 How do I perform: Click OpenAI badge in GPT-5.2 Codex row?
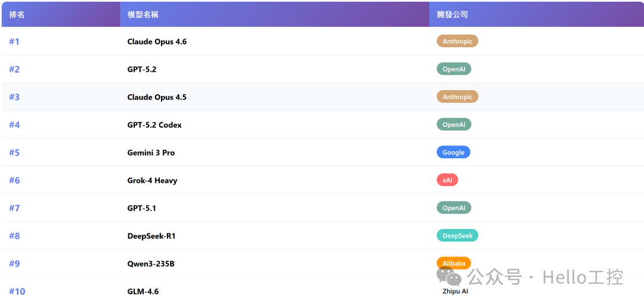(454, 125)
